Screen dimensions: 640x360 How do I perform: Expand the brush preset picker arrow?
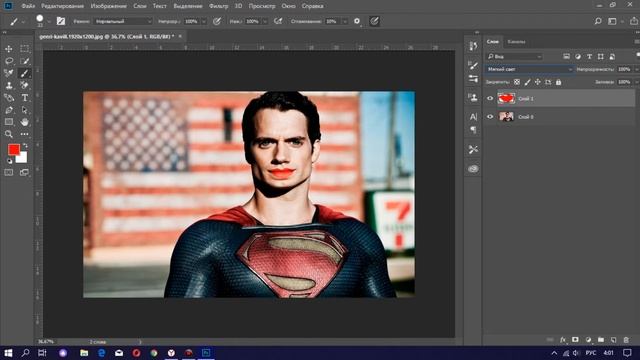(49, 21)
